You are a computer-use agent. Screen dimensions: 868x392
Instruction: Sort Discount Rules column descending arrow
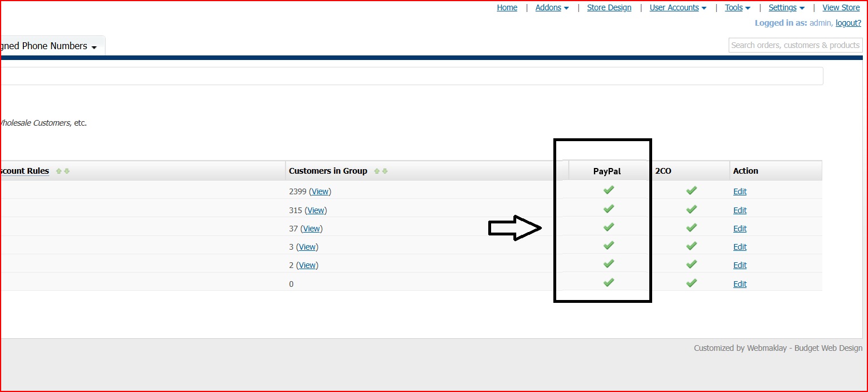pyautogui.click(x=67, y=171)
